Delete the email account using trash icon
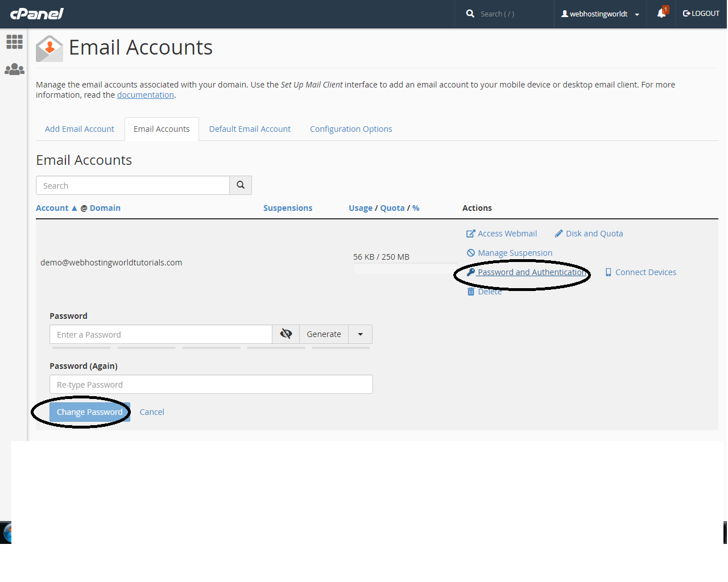Viewport: 728px width, 582px height. tap(471, 291)
